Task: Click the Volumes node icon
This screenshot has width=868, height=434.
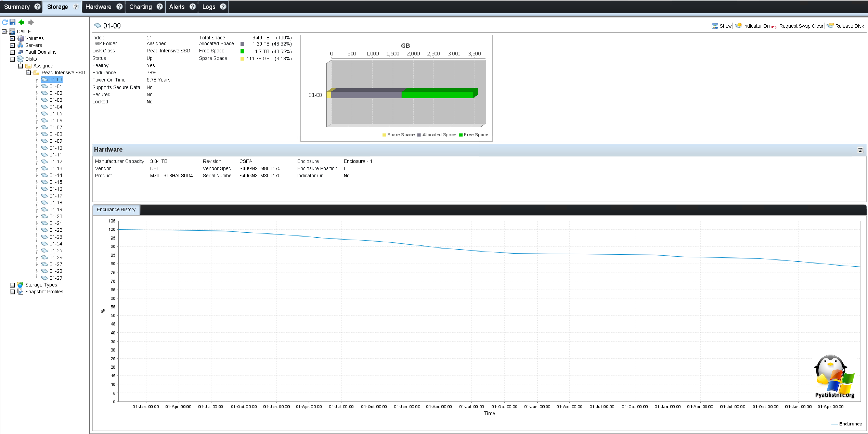Action: pos(20,38)
